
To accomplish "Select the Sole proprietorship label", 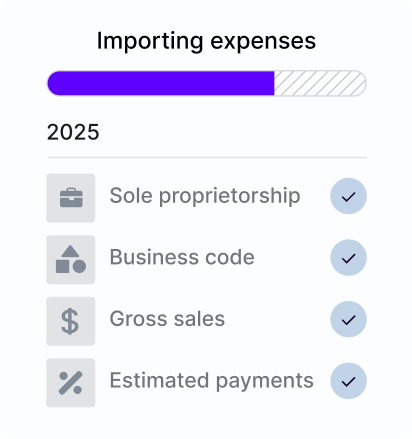I will [205, 196].
